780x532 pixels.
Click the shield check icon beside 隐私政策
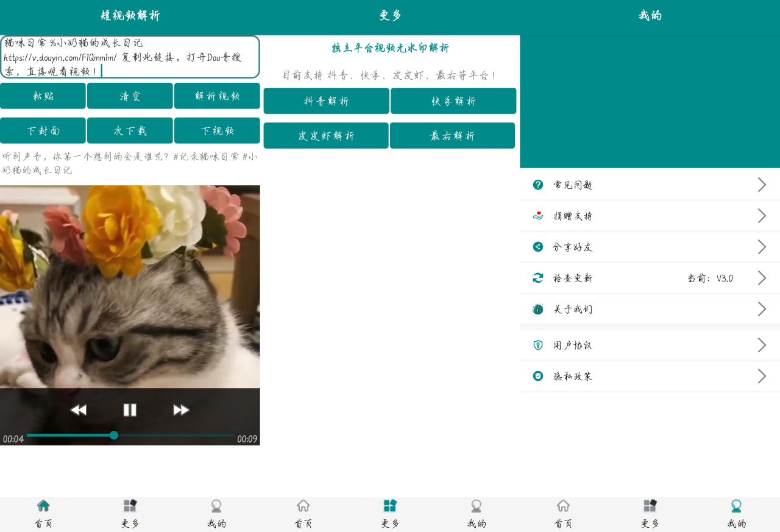click(x=538, y=376)
